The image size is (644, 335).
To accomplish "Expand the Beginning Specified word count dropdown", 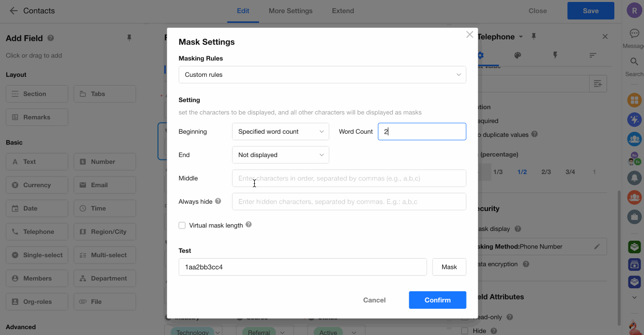I will pos(280,132).
